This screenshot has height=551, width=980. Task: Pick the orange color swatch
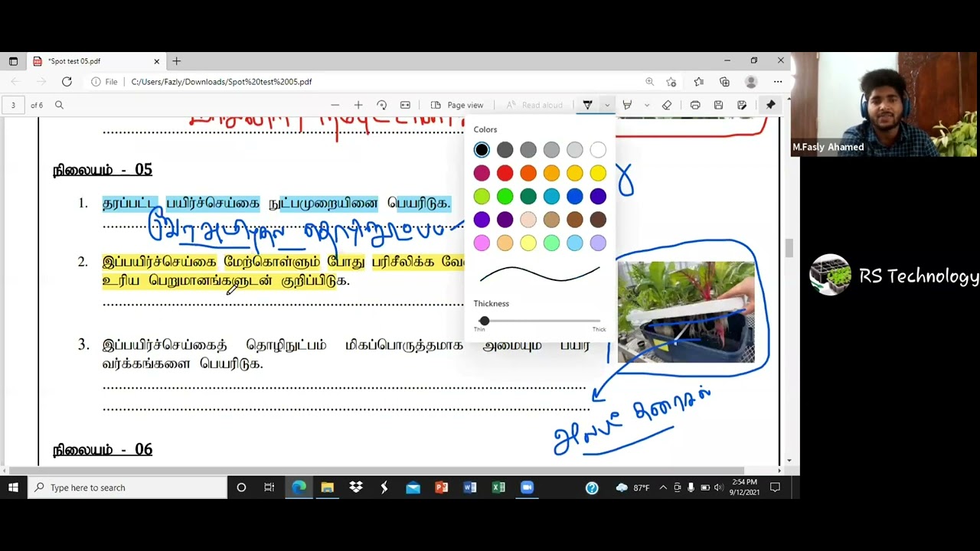[528, 173]
